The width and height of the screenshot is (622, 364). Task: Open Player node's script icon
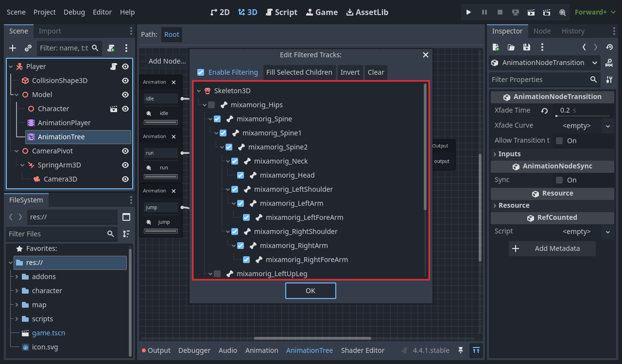click(x=114, y=66)
